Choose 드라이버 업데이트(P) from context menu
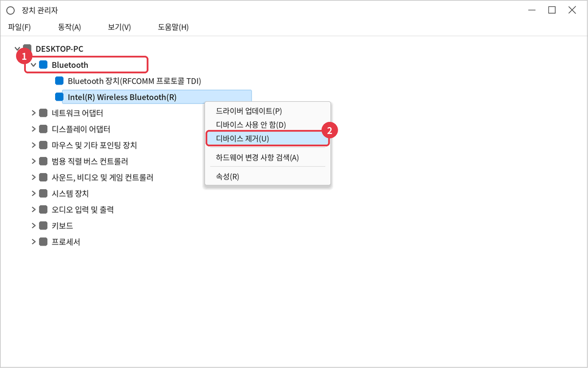Image resolution: width=588 pixels, height=368 pixels. coord(249,111)
